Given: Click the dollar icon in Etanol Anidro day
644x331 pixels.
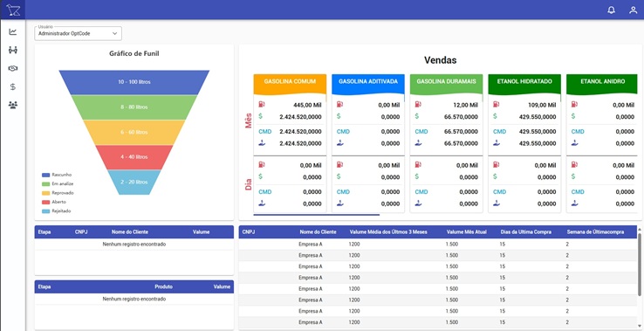Looking at the screenshot, I should (x=573, y=176).
